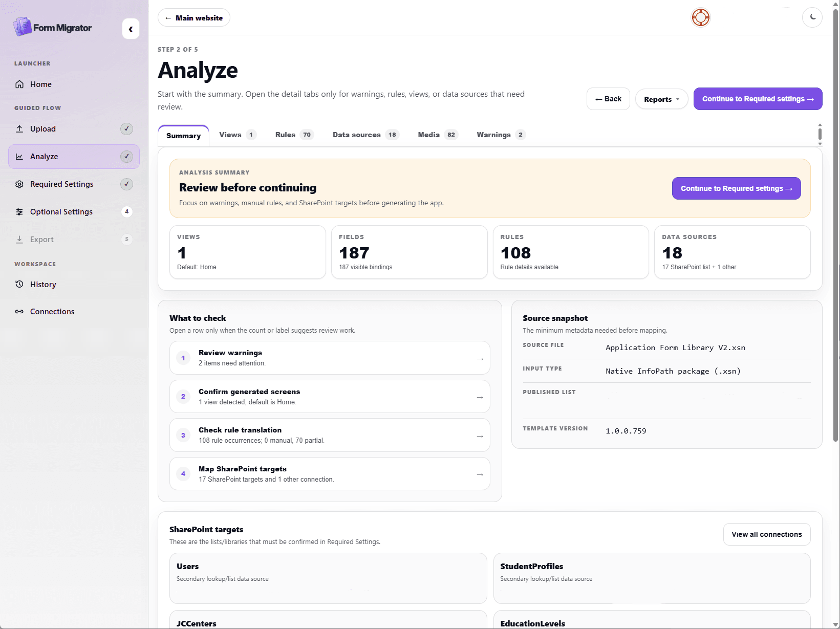
Task: Click Export step number badge
Action: pyautogui.click(x=126, y=240)
